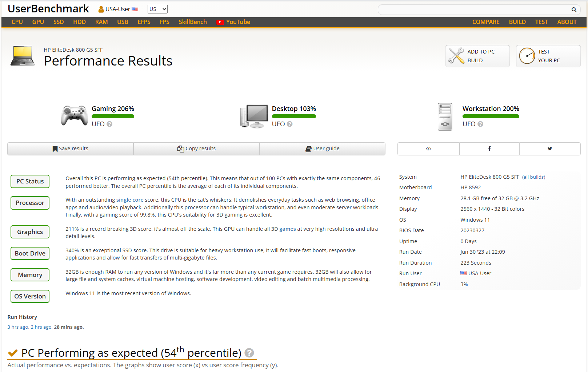Click the '28 mins ago.' run entry
Screen dimensions: 588x372
(x=69, y=327)
